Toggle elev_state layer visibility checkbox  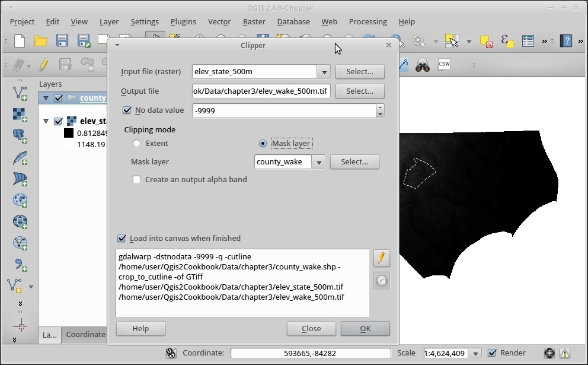(58, 121)
